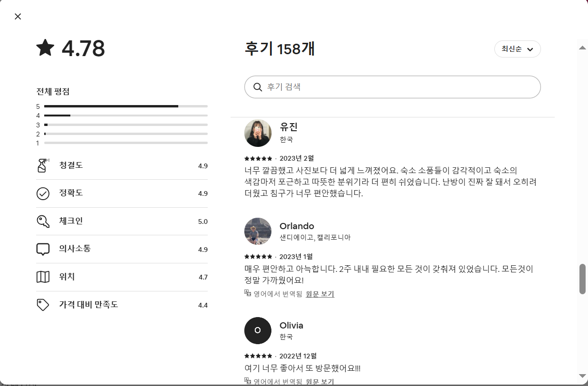The height and width of the screenshot is (386, 588).
Task: Open 유진's profile photo
Action: (258, 133)
